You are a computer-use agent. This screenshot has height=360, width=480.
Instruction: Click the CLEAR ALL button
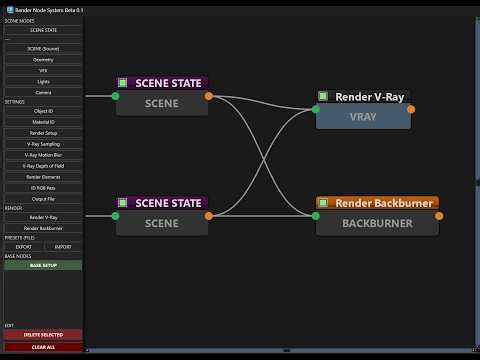(43, 347)
